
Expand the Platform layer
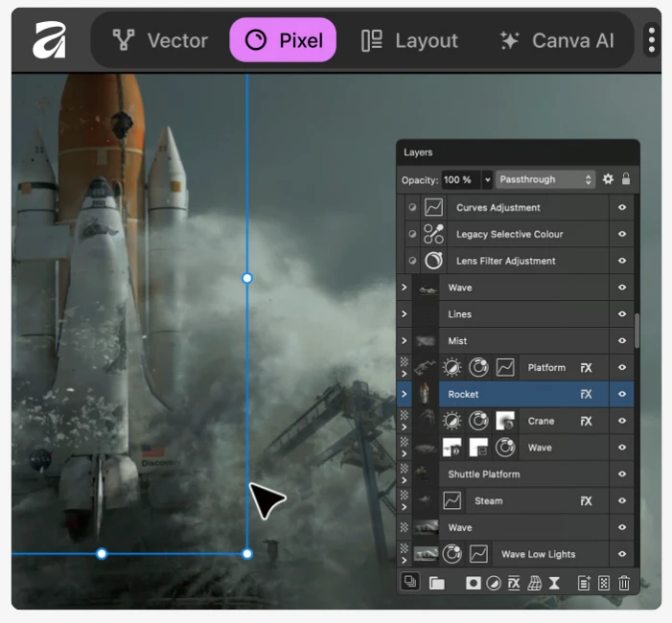(405, 374)
